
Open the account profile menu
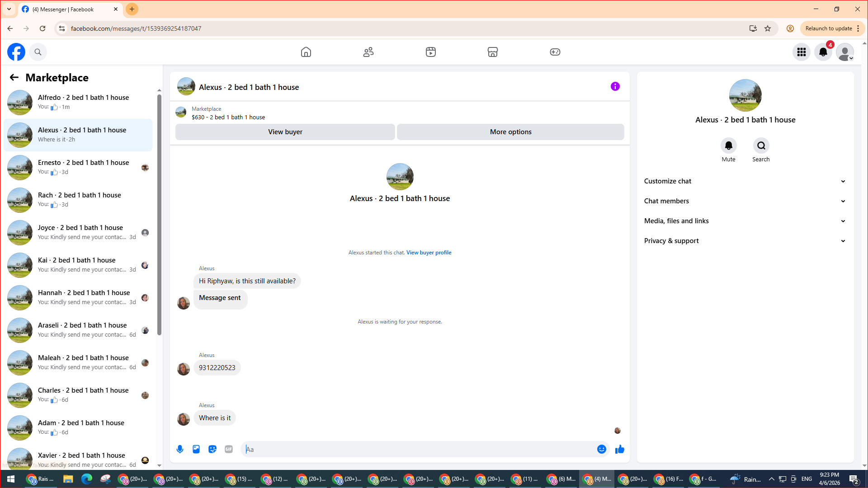[845, 52]
